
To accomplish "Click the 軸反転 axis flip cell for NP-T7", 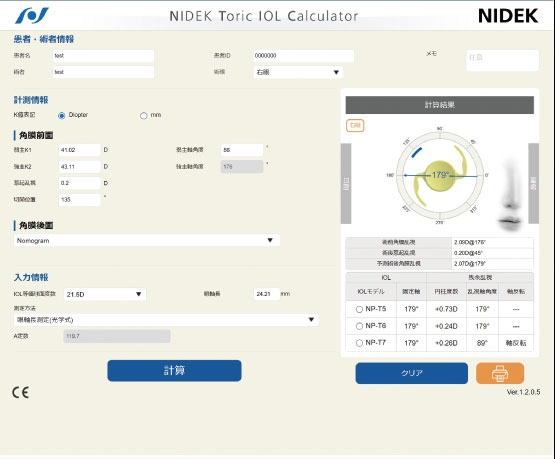I will (x=516, y=343).
